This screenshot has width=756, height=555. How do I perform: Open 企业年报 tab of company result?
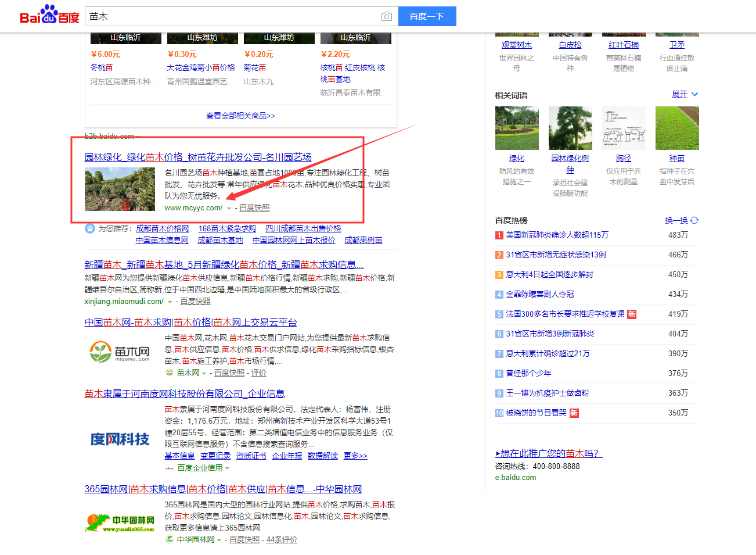[287, 456]
